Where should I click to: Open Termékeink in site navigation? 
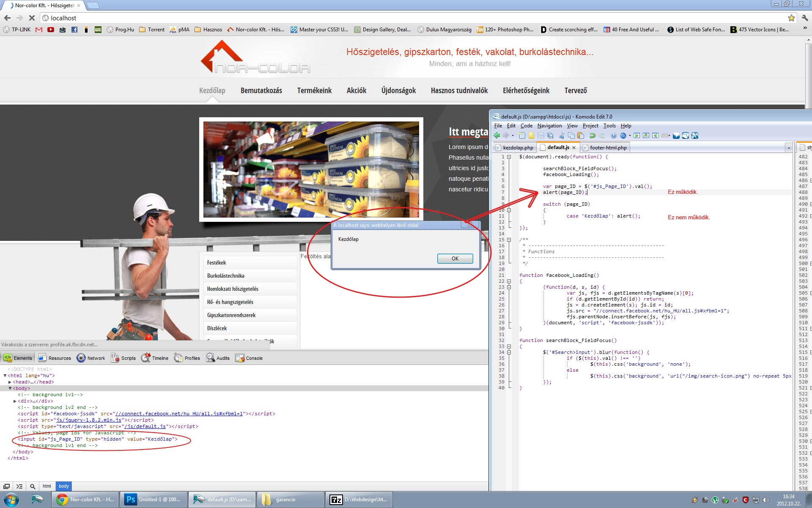click(314, 91)
